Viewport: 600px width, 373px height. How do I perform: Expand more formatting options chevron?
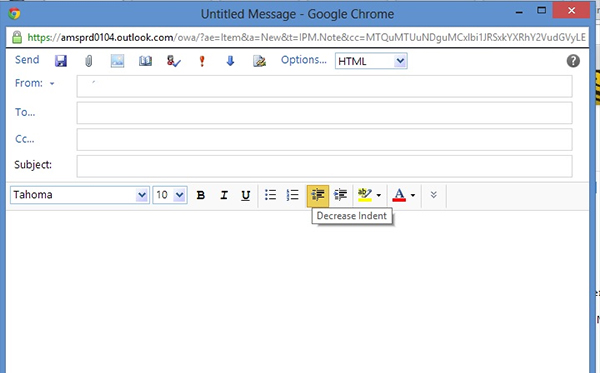(434, 195)
